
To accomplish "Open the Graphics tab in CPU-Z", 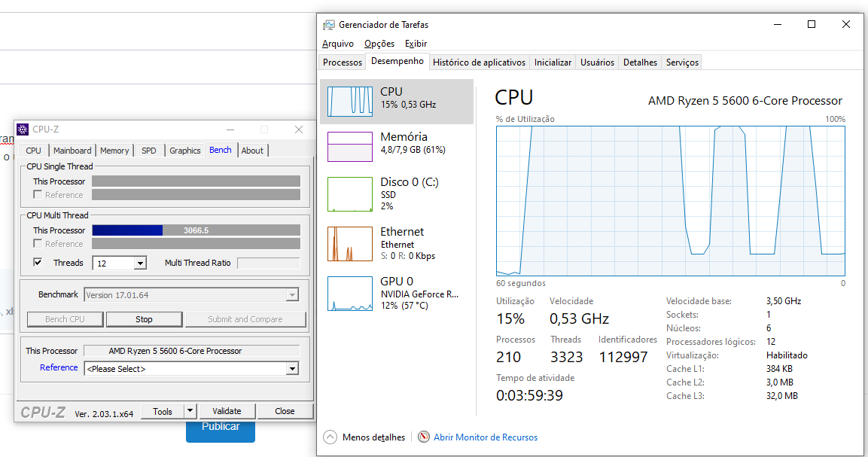I will tap(185, 151).
